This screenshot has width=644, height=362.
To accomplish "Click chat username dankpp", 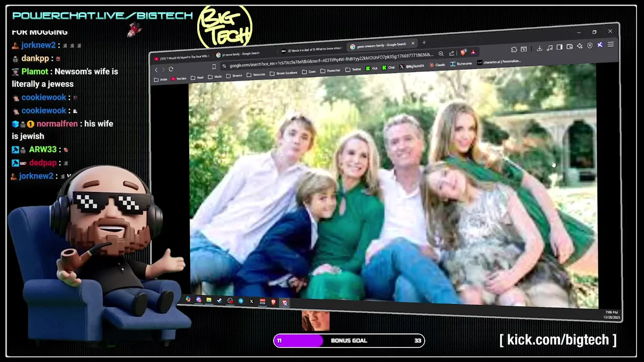I will point(35,58).
